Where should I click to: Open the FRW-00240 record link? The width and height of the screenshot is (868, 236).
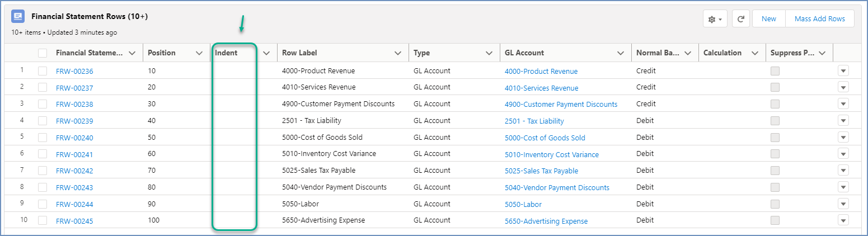(x=74, y=138)
